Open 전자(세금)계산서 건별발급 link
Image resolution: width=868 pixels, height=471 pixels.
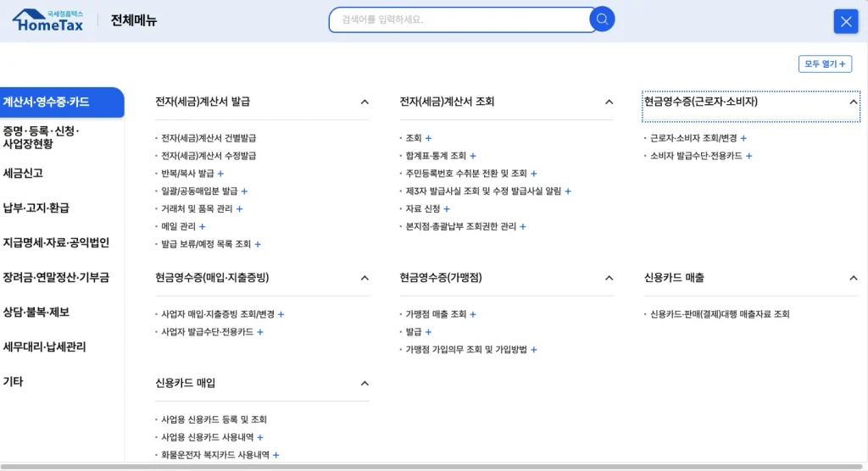tap(209, 138)
